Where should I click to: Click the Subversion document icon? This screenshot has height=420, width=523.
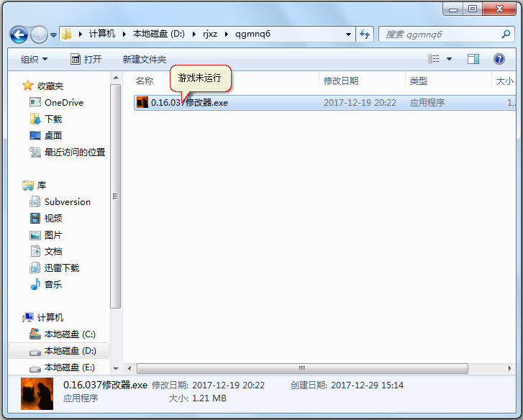[35, 201]
